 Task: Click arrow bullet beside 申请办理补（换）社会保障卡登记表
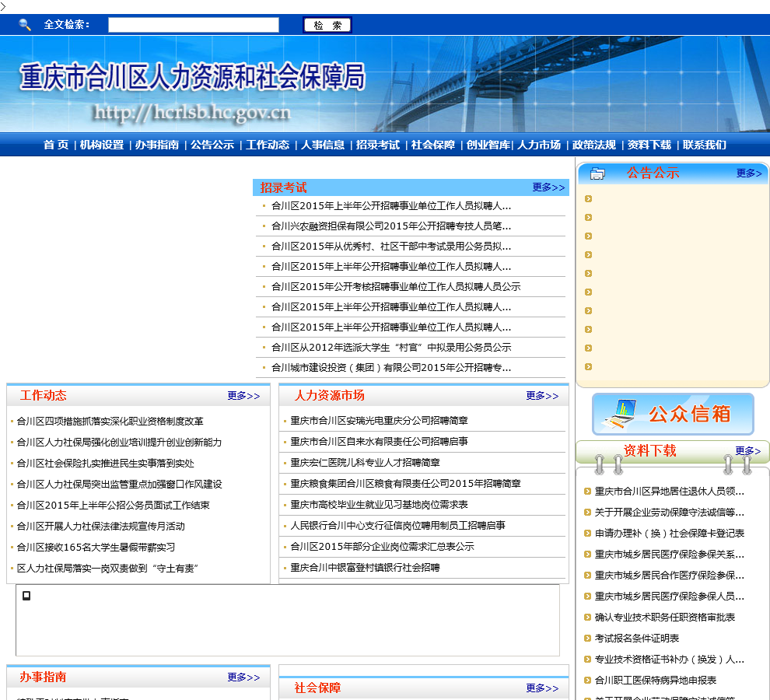[x=587, y=533]
